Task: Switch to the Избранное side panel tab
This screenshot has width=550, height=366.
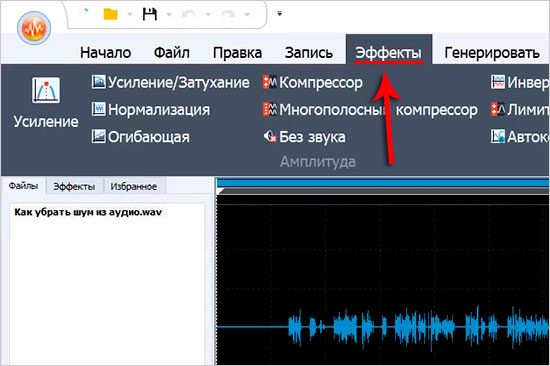Action: [x=134, y=186]
